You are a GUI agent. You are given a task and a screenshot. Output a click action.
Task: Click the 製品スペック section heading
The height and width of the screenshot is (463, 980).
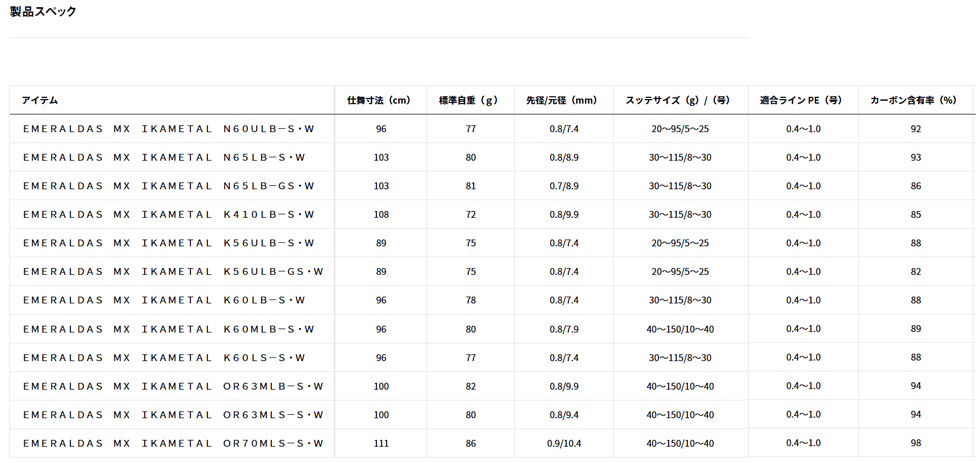43,12
